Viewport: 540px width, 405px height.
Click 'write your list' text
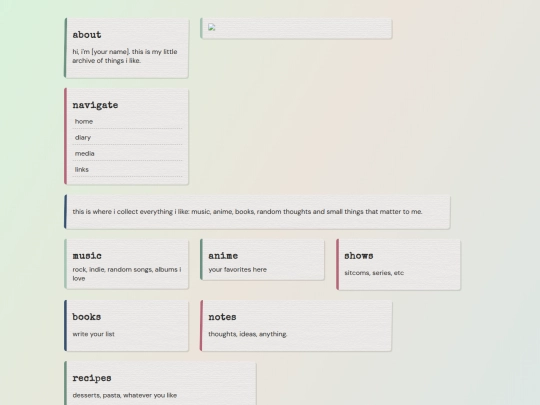pyautogui.click(x=93, y=334)
